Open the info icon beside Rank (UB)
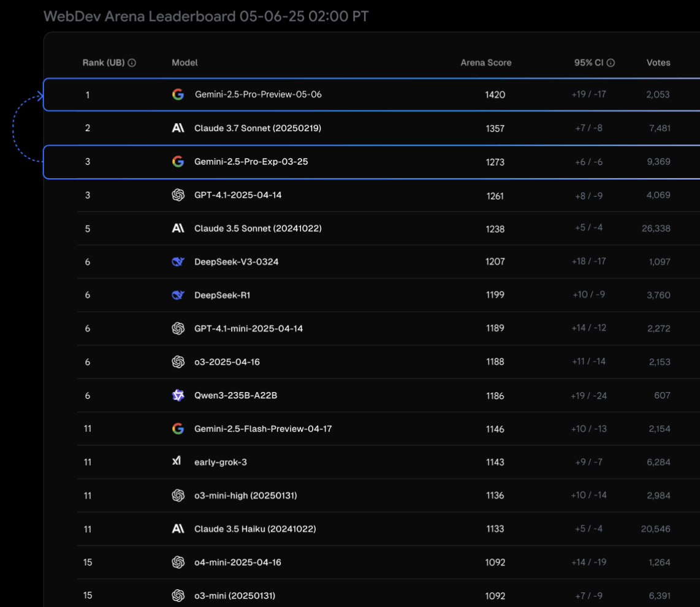 click(x=132, y=62)
